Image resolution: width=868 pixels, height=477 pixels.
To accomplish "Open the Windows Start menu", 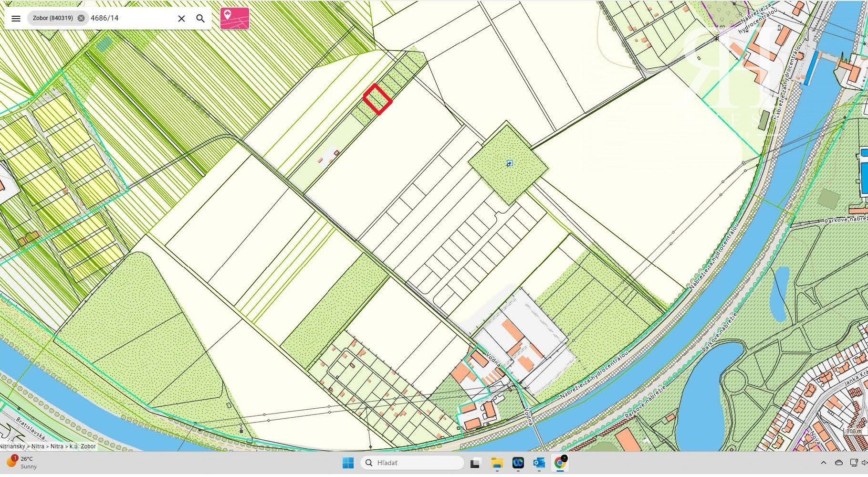I will click(x=348, y=463).
